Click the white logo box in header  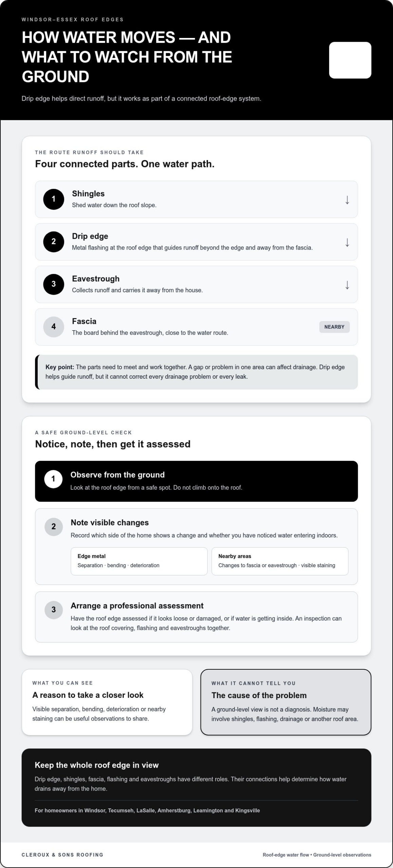[x=350, y=60]
